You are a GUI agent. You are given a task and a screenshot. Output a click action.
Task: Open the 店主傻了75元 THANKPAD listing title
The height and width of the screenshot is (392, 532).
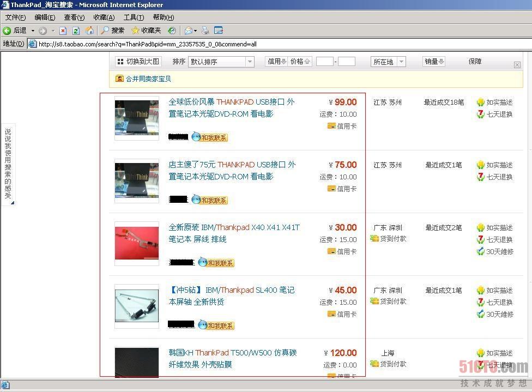(232, 171)
